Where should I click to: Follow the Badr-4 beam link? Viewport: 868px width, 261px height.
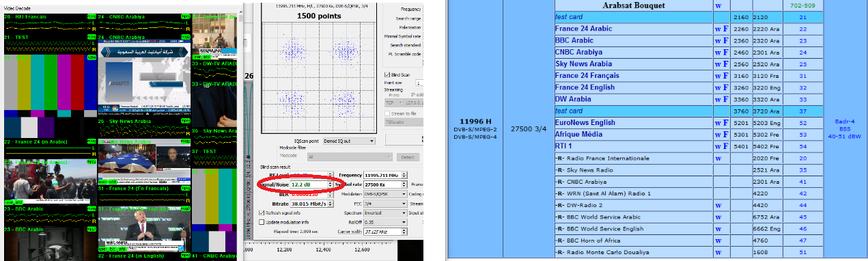(845, 122)
